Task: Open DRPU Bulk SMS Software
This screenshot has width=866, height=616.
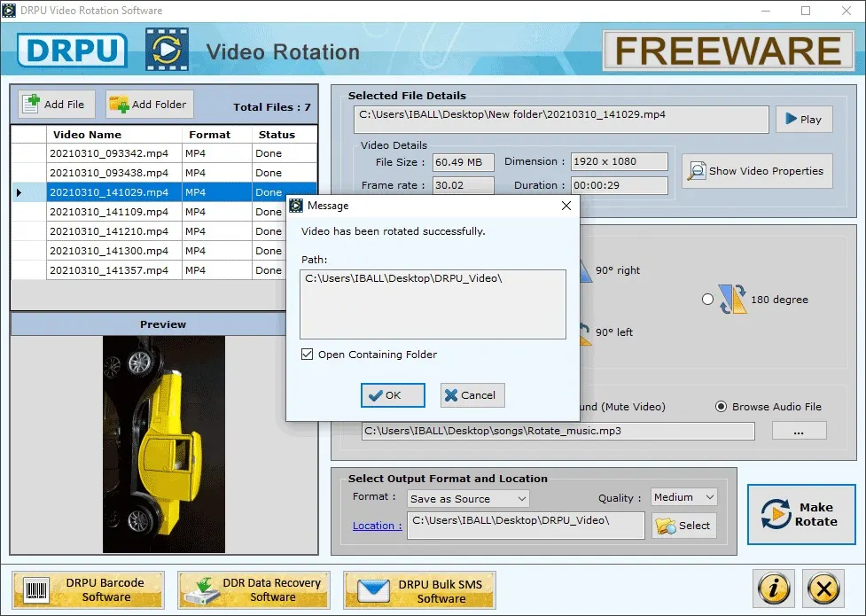Action: tap(418, 589)
